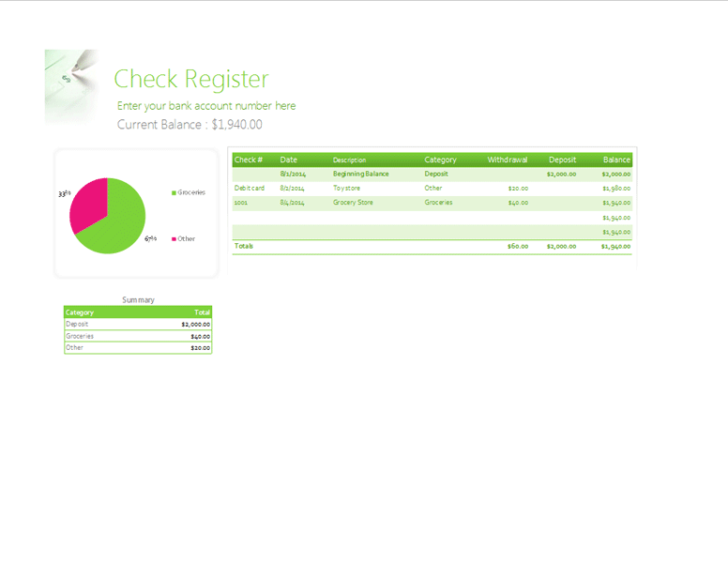Select the Current Balance line

(x=190, y=124)
